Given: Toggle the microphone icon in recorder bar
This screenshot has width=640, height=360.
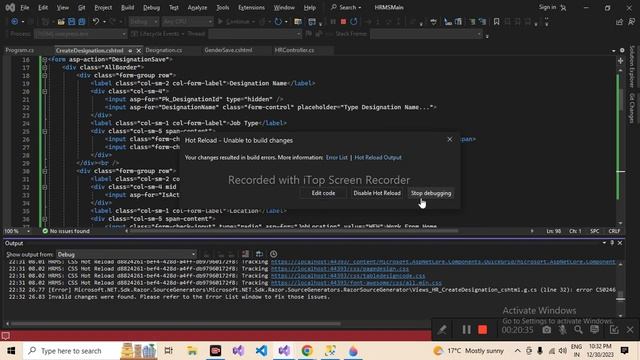Looking at the screenshot, I should tap(562, 329).
